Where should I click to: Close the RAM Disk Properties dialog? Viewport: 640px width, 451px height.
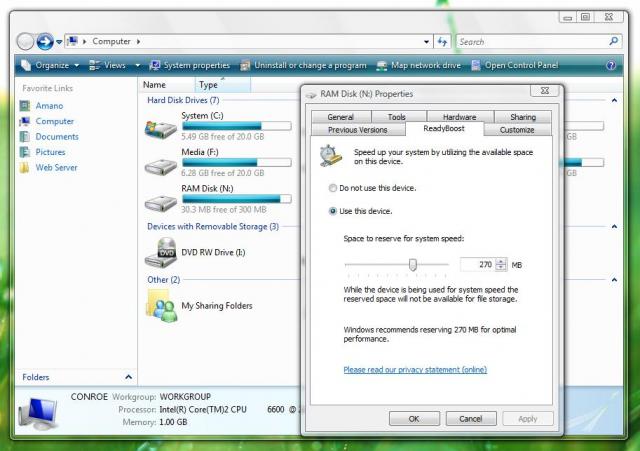pyautogui.click(x=544, y=91)
